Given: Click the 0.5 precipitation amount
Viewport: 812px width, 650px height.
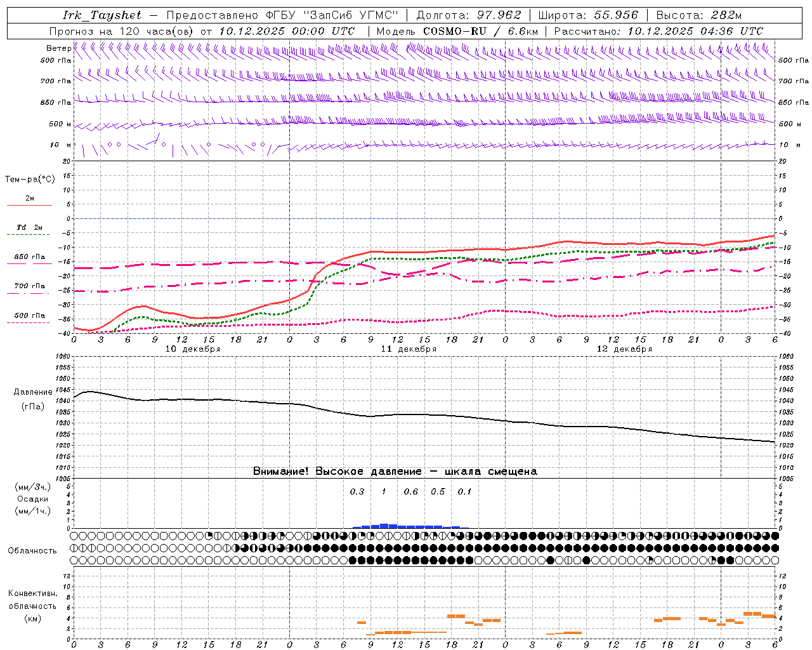Looking at the screenshot, I should click(438, 491).
